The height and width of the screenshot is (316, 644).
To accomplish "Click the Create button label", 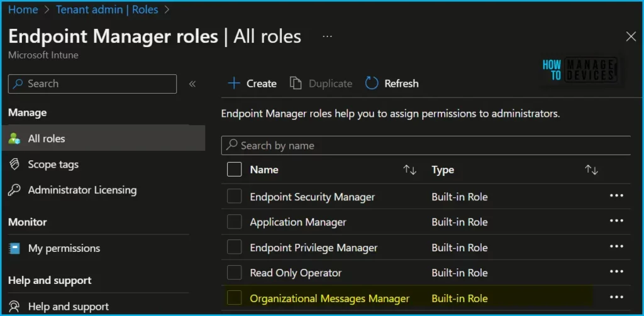I will (261, 84).
